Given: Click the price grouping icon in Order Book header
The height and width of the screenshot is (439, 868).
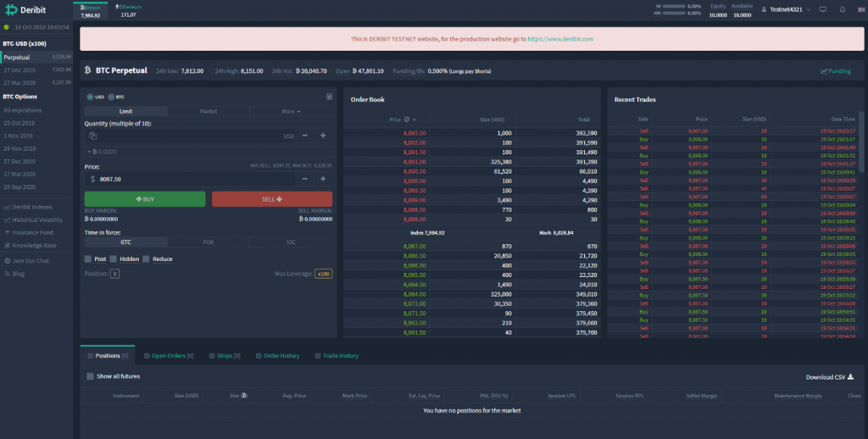Looking at the screenshot, I should pos(407,119).
